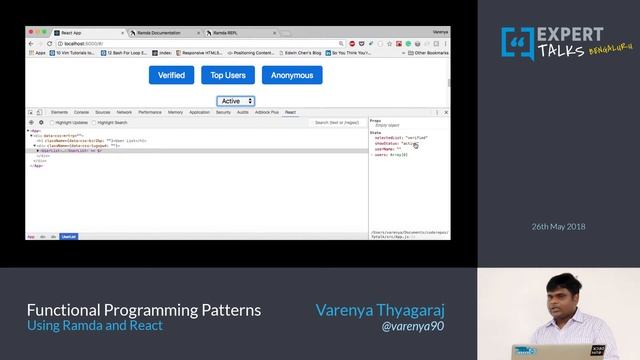This screenshot has height=360, width=640.
Task: Expand the users Array state entry
Action: 372,155
